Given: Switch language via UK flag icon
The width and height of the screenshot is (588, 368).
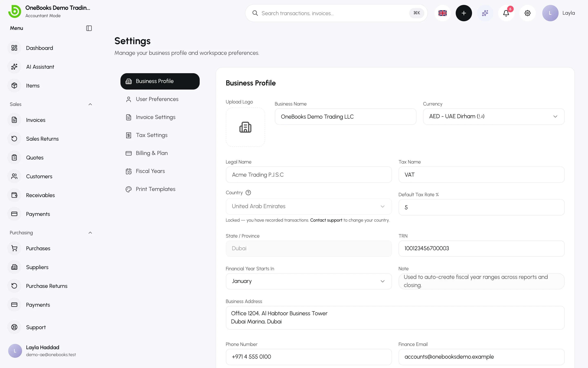Looking at the screenshot, I should (442, 13).
